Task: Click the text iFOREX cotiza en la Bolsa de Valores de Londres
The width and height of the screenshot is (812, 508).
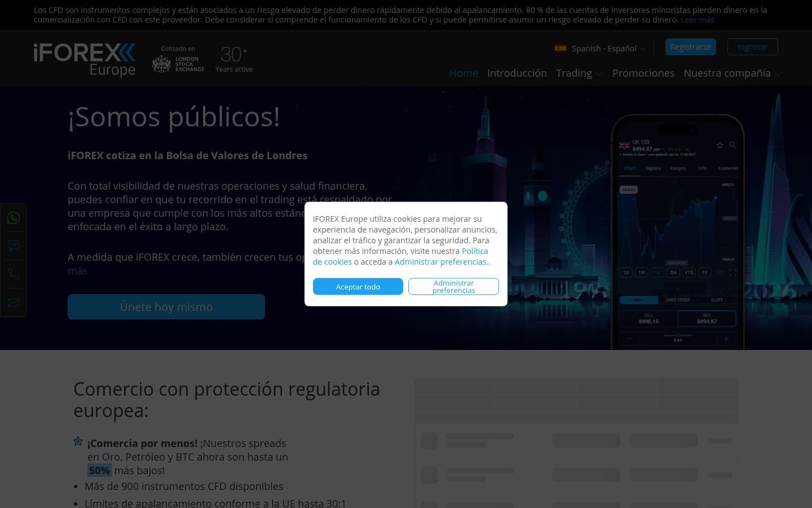Action: (187, 155)
